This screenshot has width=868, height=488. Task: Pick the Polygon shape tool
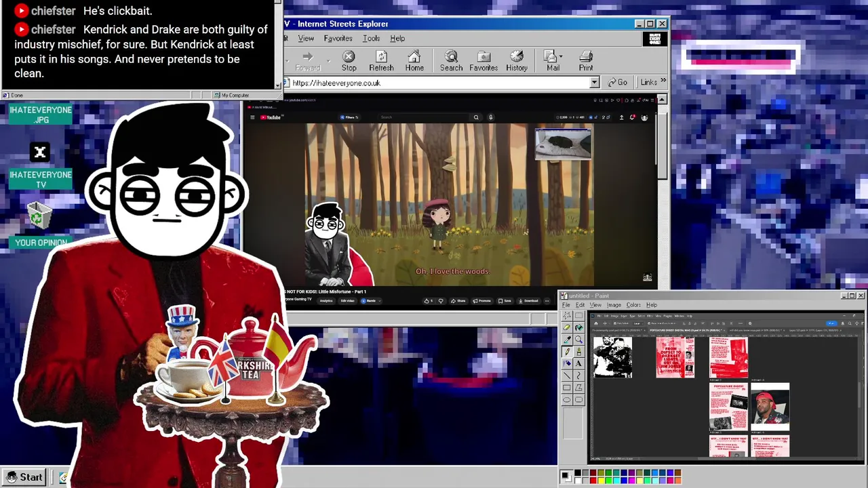[579, 388]
